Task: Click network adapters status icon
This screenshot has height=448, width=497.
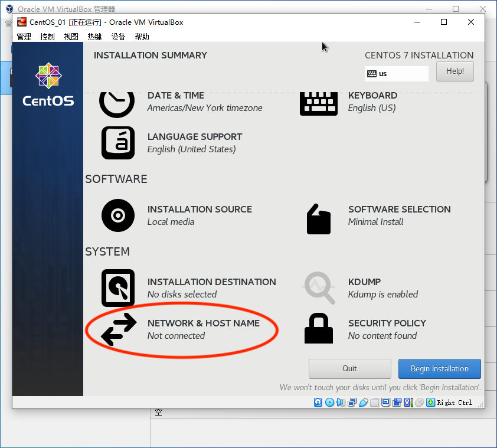Action: click(352, 403)
